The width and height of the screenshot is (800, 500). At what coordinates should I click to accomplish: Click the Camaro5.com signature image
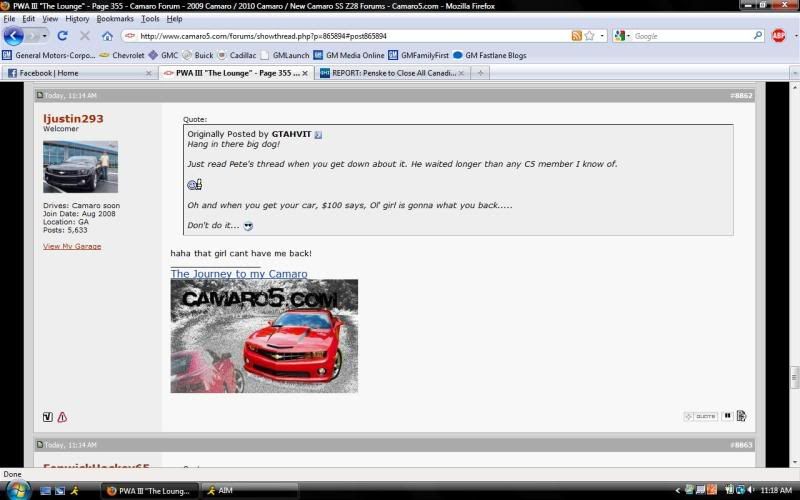click(264, 336)
